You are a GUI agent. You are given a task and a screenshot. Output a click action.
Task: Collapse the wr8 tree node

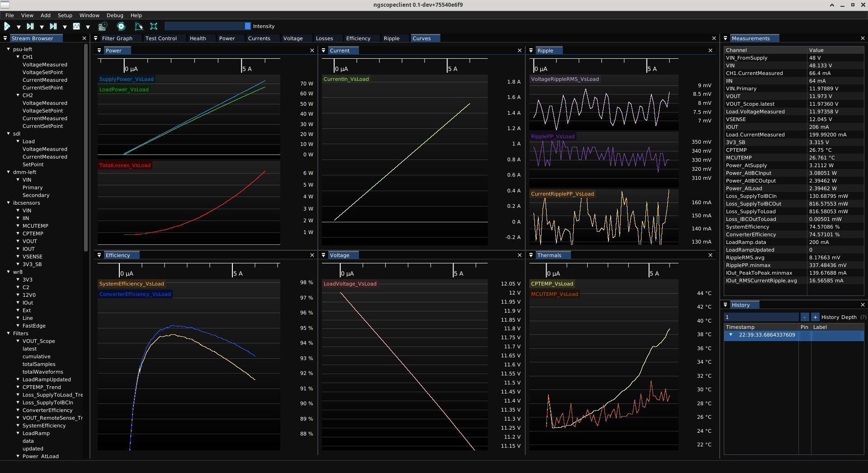(9, 272)
